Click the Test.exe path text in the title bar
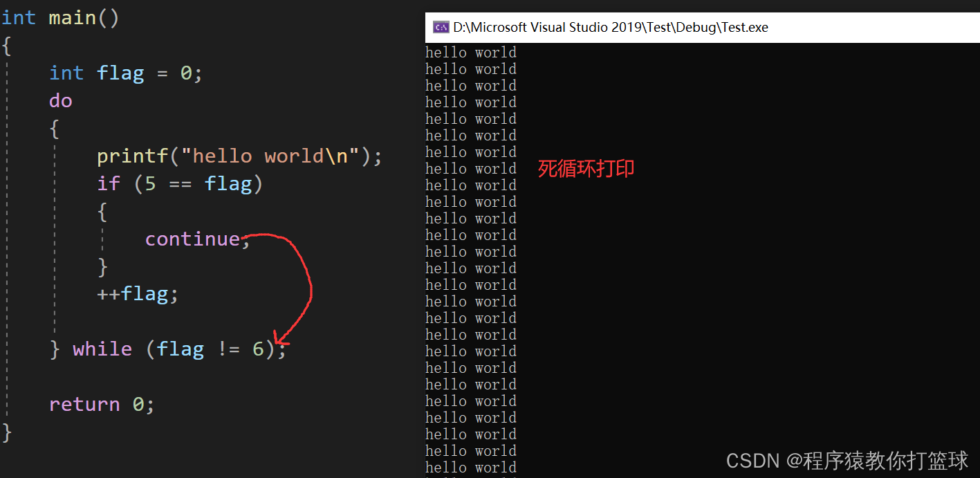The width and height of the screenshot is (980, 478). [611, 28]
